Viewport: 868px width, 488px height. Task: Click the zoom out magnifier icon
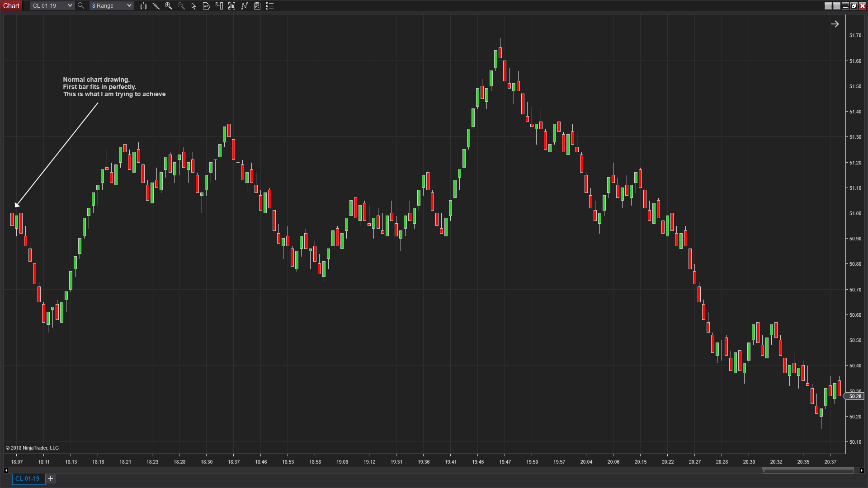pos(181,6)
